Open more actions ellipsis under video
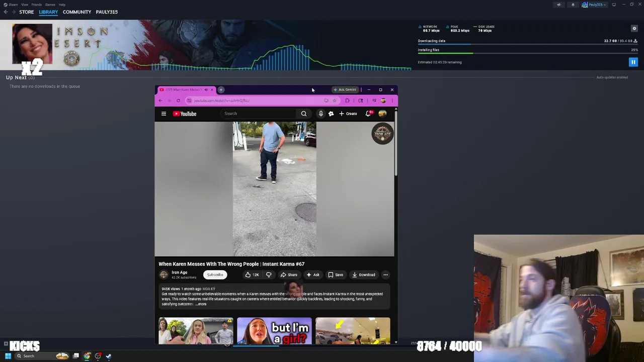 [385, 275]
